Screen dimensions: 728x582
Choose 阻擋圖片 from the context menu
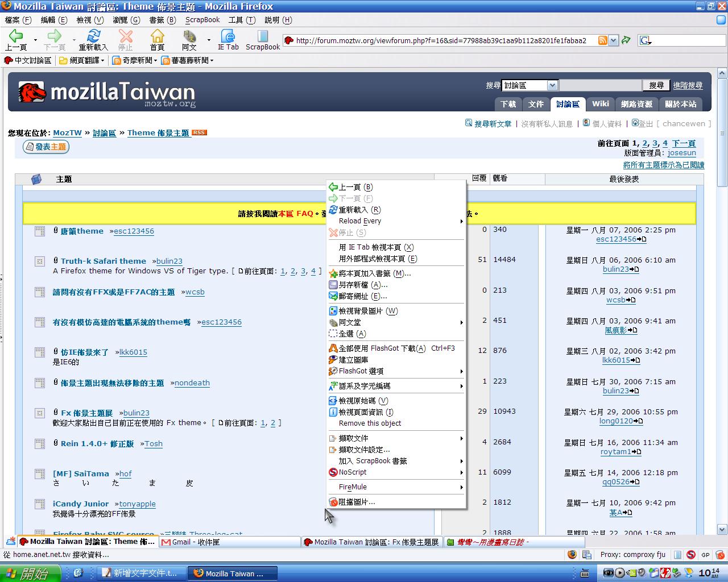[x=396, y=502]
